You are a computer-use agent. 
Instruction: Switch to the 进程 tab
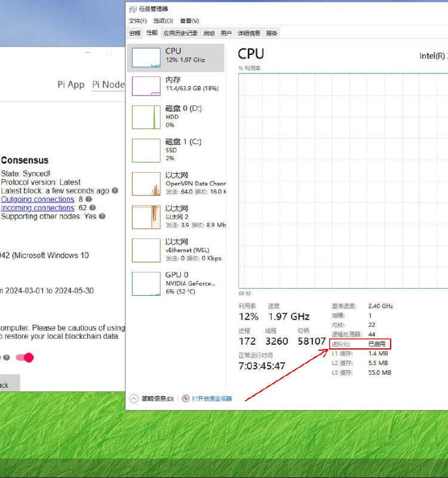coord(135,33)
